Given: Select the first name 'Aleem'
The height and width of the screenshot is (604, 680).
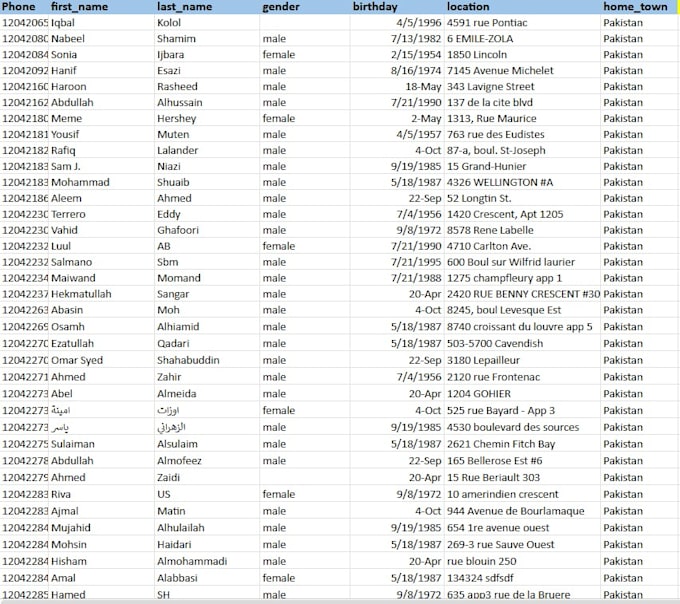Looking at the screenshot, I should (66, 199).
